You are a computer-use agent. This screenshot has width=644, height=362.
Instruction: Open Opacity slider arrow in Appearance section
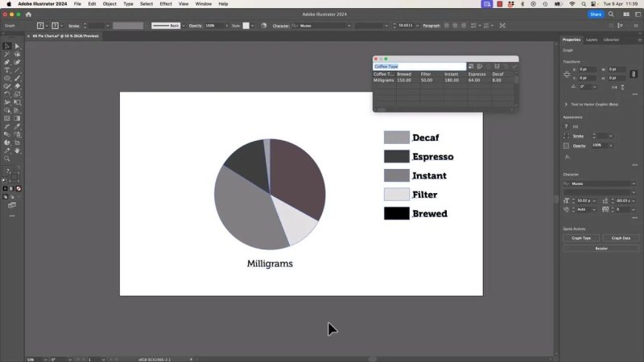(611, 146)
